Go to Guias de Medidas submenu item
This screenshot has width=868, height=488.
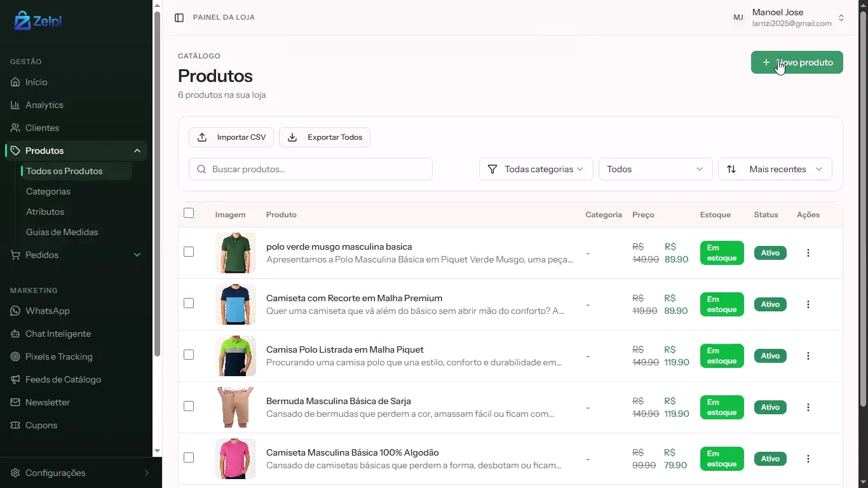62,232
